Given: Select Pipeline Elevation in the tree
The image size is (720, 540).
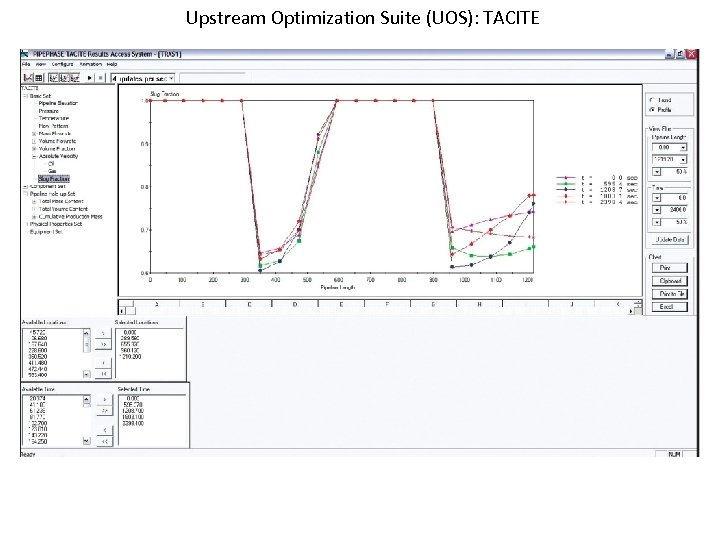Looking at the screenshot, I should coord(58,103).
